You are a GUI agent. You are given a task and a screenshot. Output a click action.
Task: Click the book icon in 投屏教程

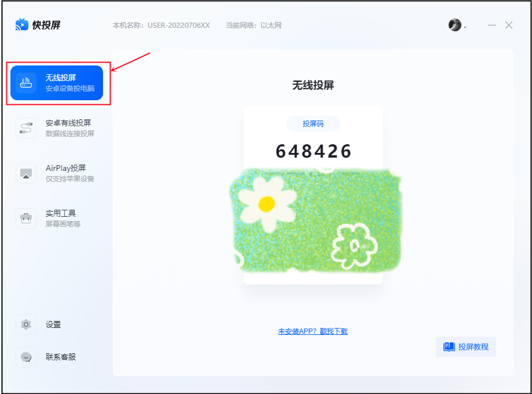click(x=449, y=347)
